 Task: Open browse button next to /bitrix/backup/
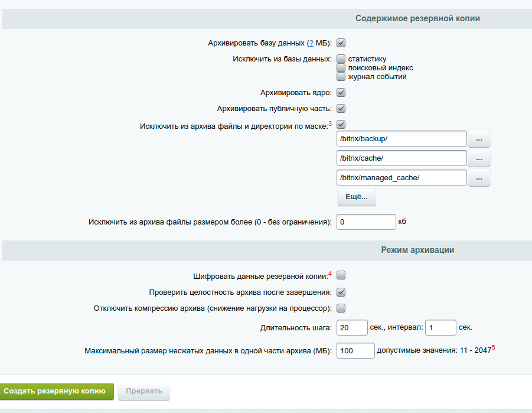[x=479, y=139]
